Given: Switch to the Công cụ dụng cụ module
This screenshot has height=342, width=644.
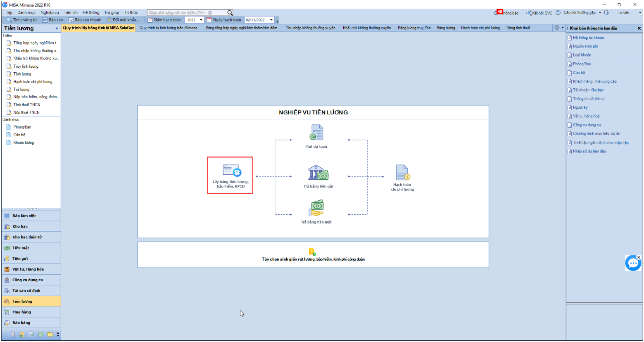Looking at the screenshot, I should point(31,280).
